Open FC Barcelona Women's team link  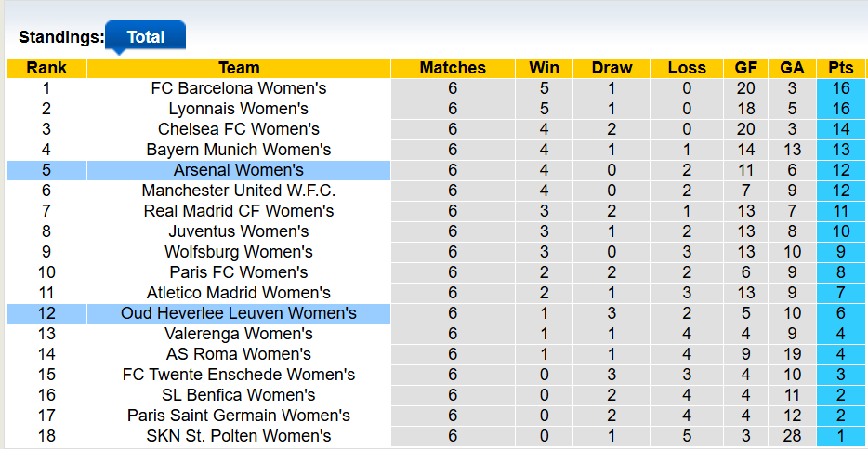coord(239,88)
